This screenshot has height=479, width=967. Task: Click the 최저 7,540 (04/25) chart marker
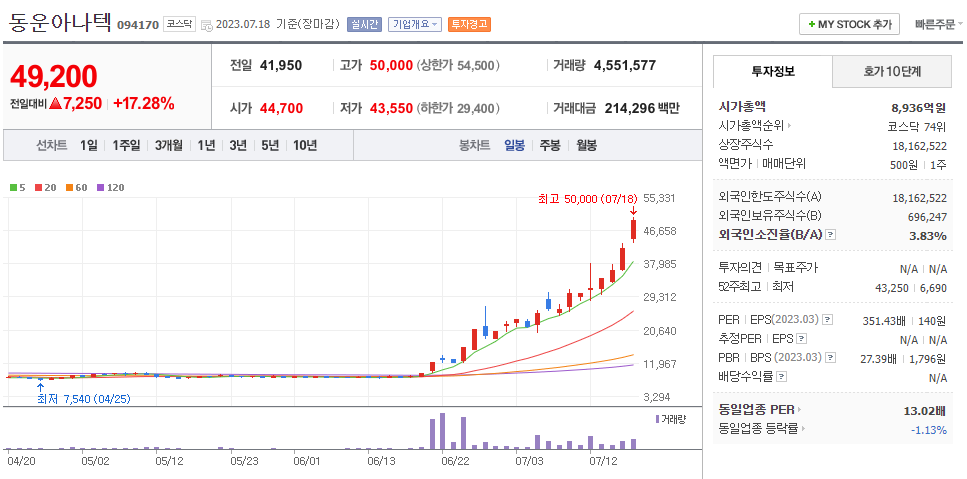coord(83,399)
